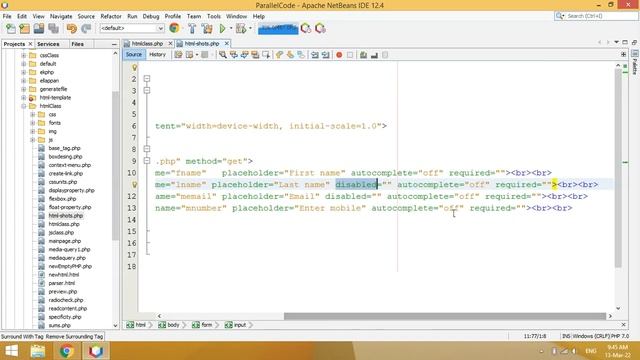Close the html-shots.php editor tab
This screenshot has height=360, width=640.
point(227,44)
